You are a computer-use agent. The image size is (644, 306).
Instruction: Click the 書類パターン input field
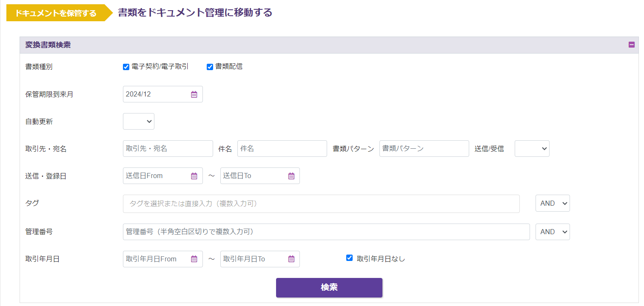[424, 149]
